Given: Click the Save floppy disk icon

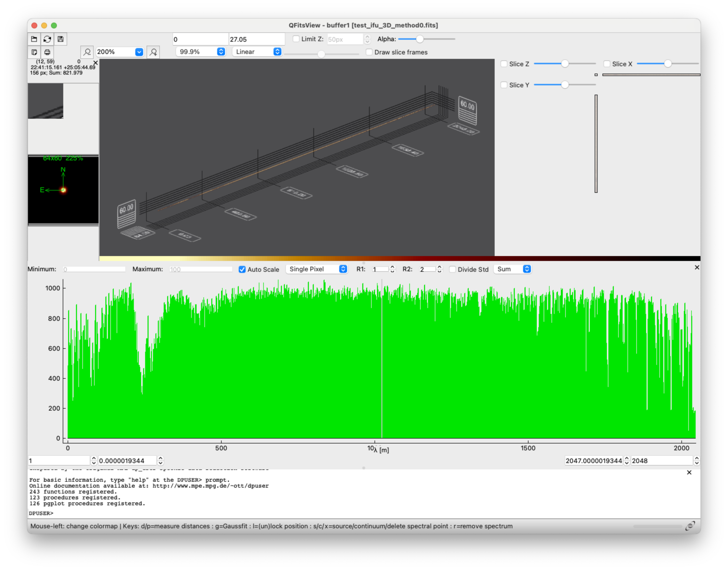Looking at the screenshot, I should [x=60, y=39].
